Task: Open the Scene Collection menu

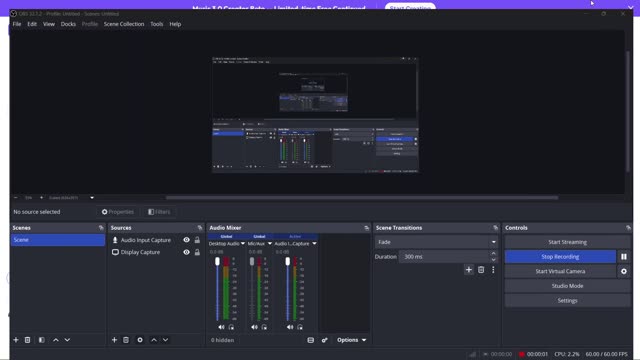Action: tap(124, 24)
